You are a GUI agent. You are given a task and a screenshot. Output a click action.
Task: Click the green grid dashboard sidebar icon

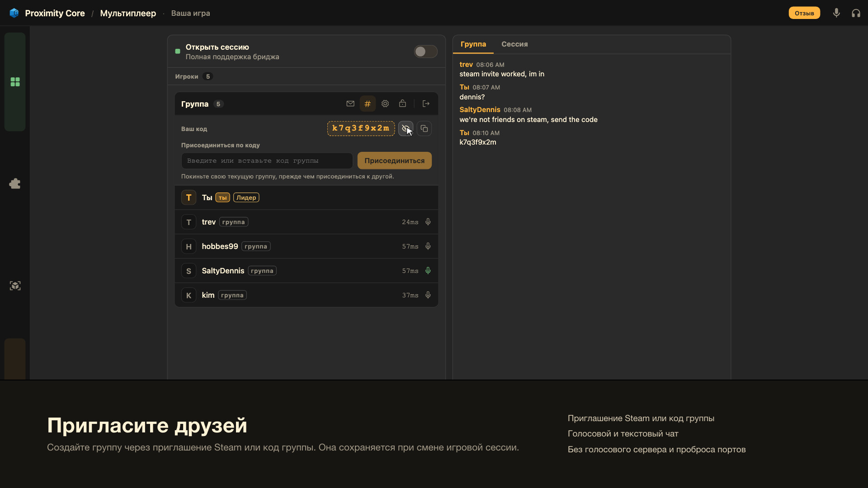[15, 82]
